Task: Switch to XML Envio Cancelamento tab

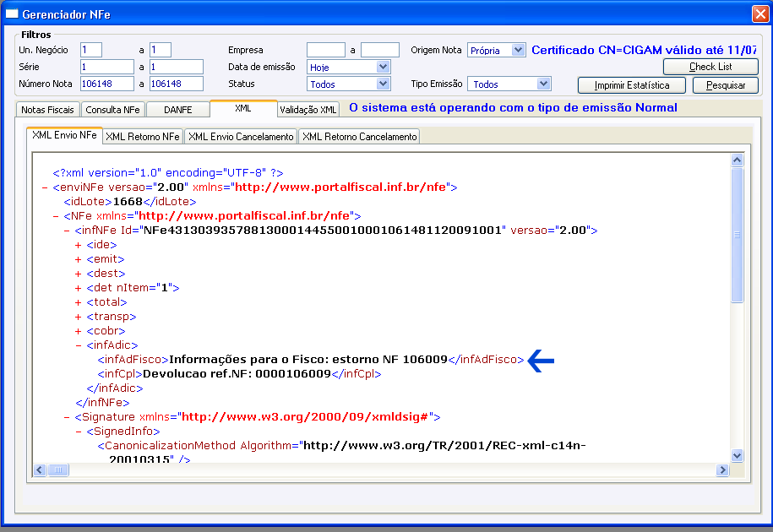Action: click(x=241, y=137)
